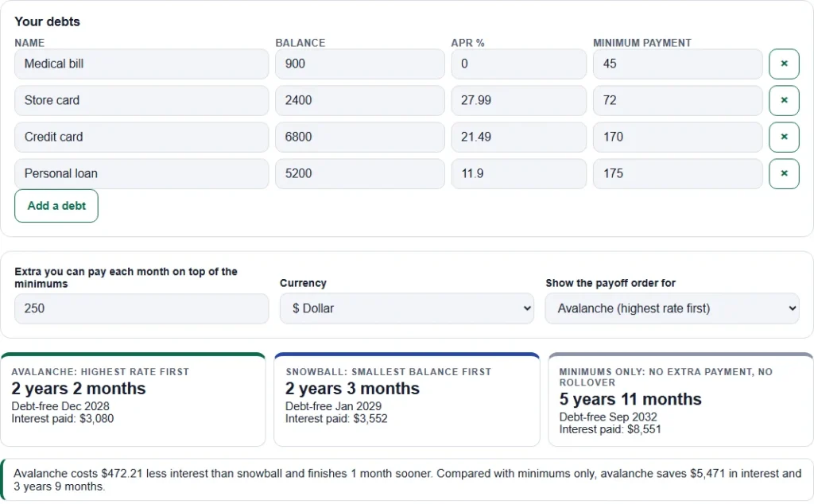The image size is (814, 504).
Task: Focus the minimum payment field showing 72
Action: (x=677, y=100)
